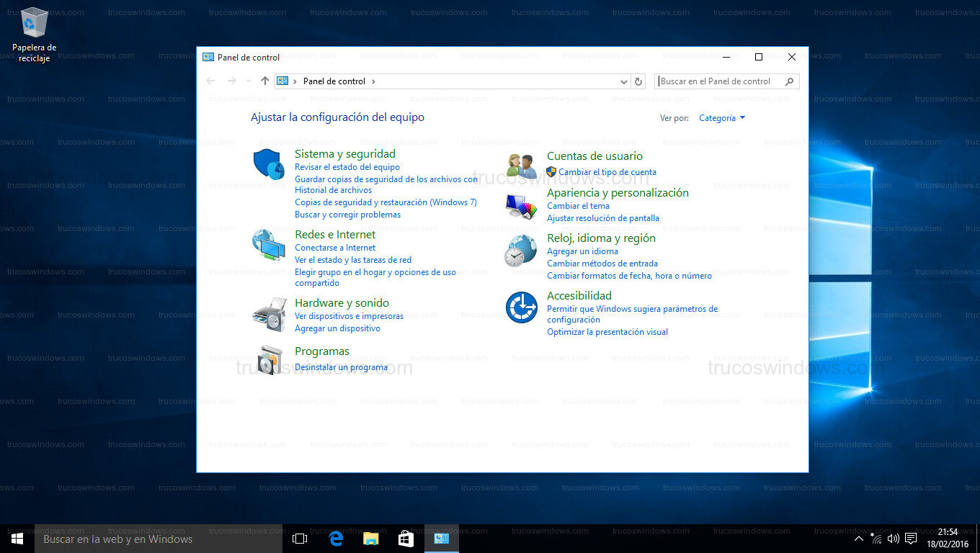This screenshot has width=980, height=553.
Task: Click the Apariencia y personalización monitor icon
Action: (520, 207)
